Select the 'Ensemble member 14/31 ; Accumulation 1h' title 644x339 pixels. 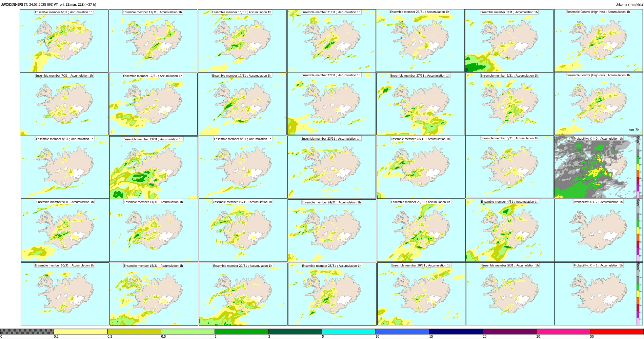coord(153,202)
